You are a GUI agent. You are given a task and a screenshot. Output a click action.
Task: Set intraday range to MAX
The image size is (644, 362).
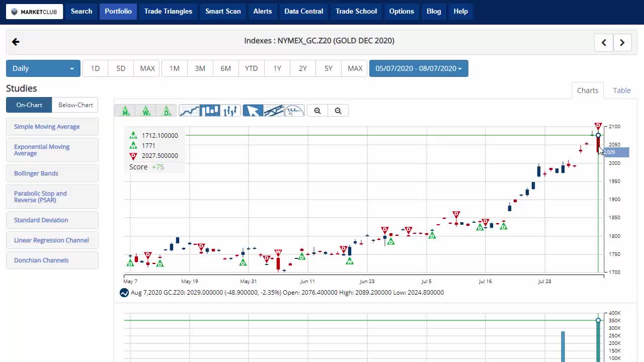tap(147, 68)
